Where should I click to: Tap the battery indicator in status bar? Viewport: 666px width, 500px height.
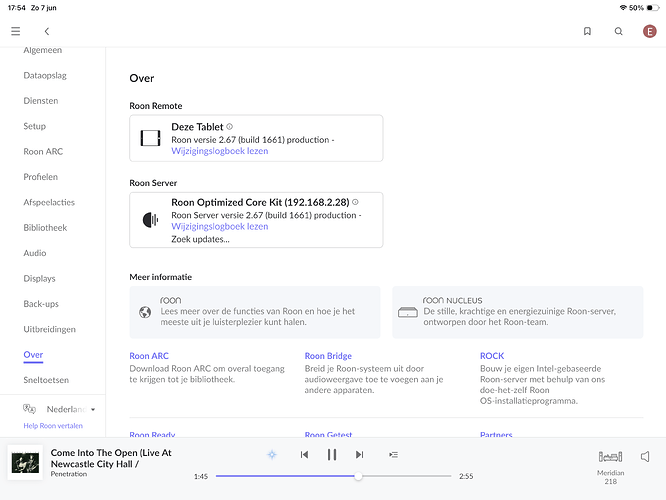(x=652, y=8)
